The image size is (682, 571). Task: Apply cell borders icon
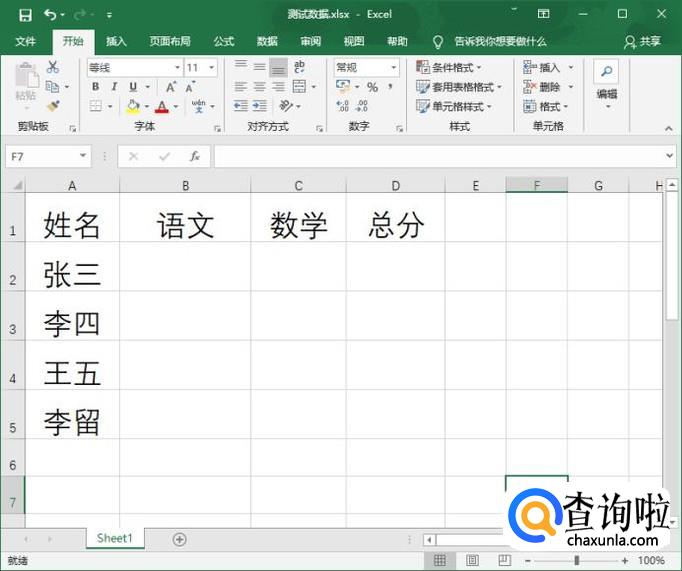96,106
